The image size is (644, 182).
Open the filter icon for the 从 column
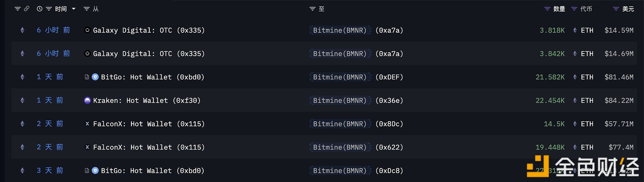pyautogui.click(x=86, y=9)
